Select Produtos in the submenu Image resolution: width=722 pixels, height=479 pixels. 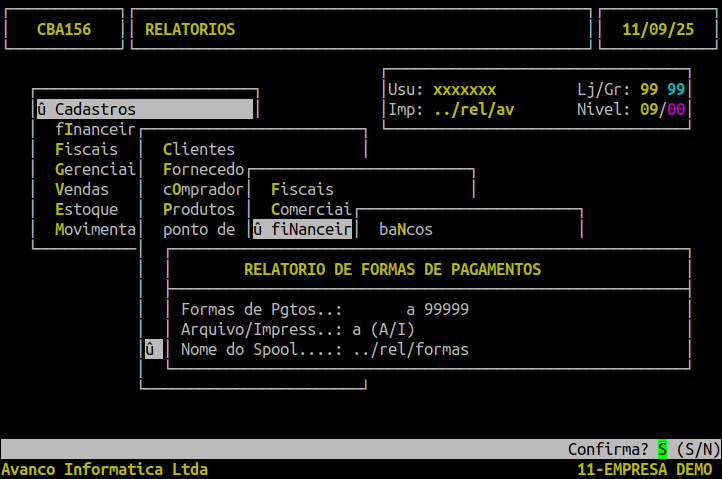click(199, 209)
